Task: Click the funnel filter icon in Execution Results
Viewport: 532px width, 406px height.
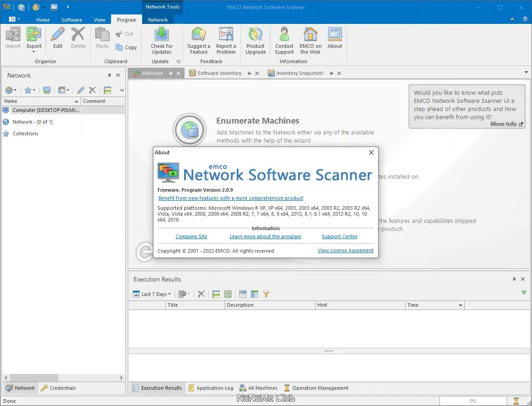Action: coord(266,294)
